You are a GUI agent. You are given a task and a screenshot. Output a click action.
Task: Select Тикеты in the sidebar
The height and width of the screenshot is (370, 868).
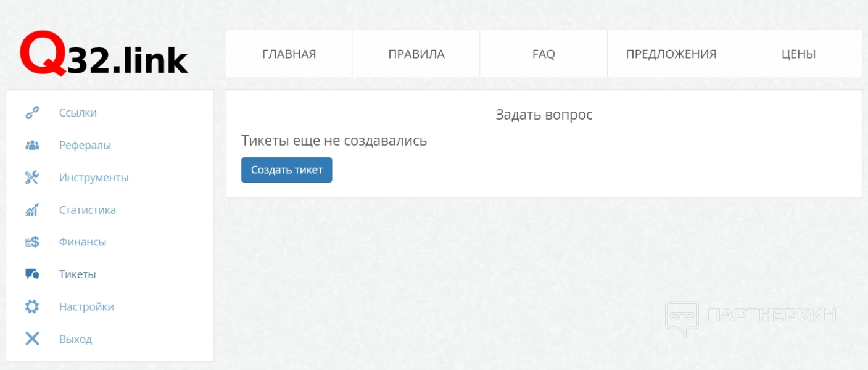coord(78,274)
